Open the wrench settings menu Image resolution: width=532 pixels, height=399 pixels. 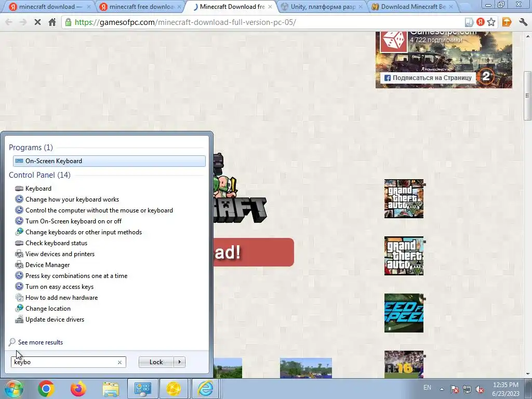coord(523,22)
